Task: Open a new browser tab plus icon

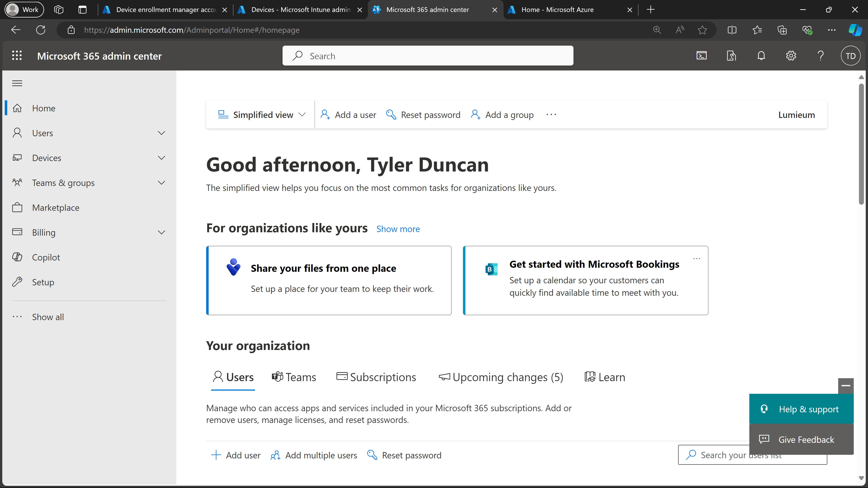Action: [651, 9]
